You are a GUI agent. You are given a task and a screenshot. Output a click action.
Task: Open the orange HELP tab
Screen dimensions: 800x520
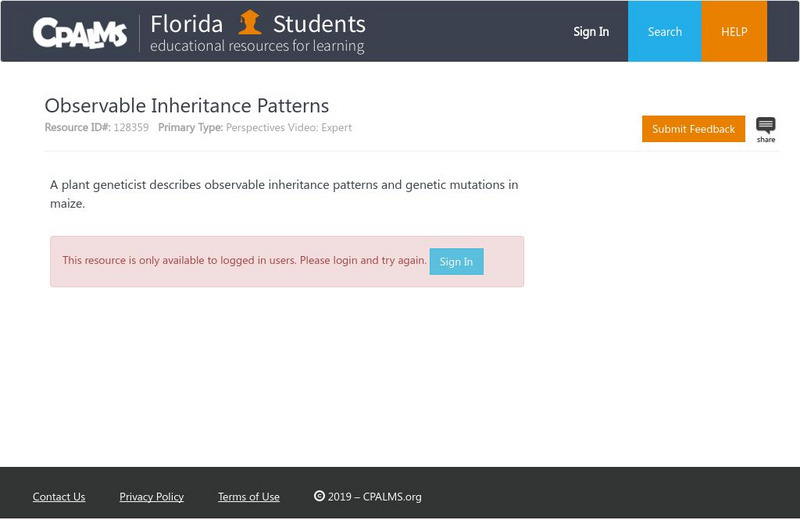click(734, 32)
